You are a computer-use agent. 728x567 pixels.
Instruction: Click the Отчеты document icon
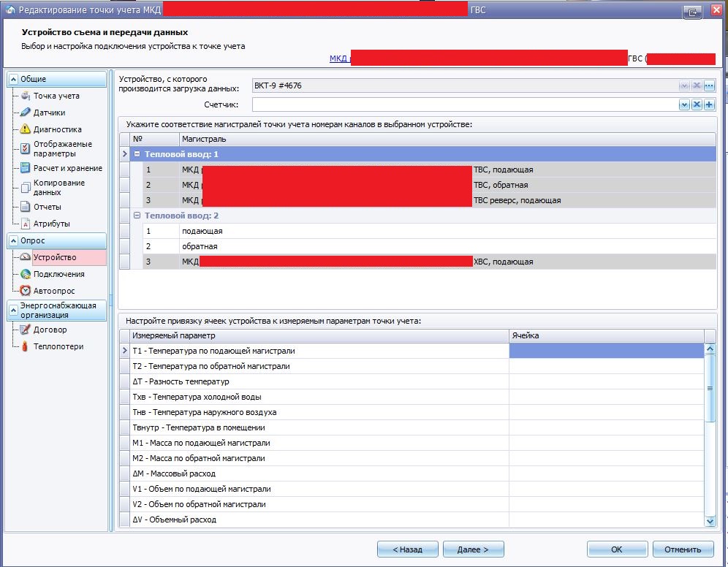26,207
